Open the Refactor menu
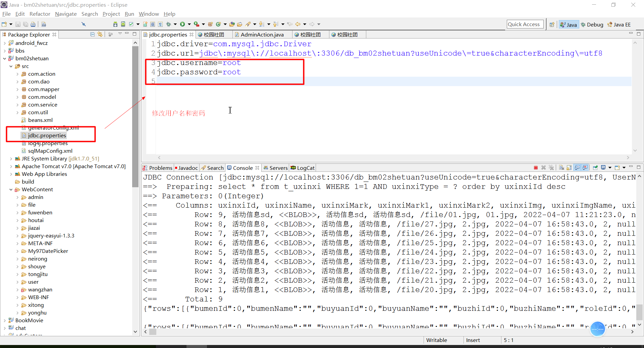Screen dimensions: 644x348 coord(40,14)
